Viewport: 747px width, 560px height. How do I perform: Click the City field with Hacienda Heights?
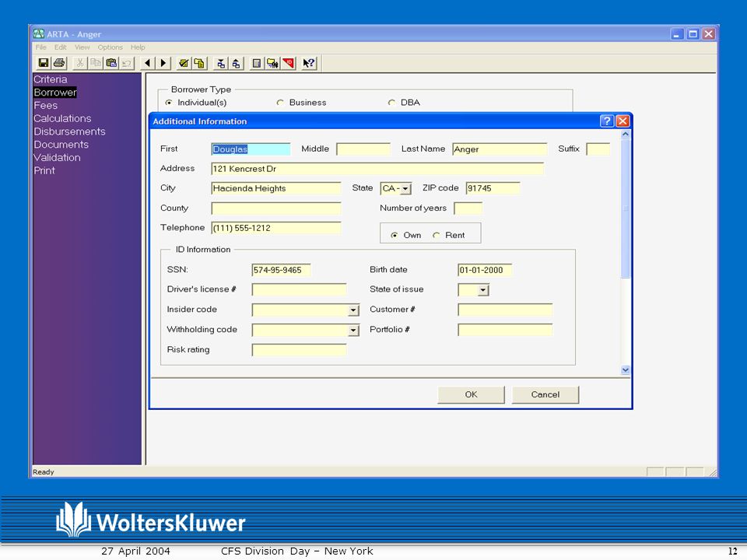click(275, 188)
